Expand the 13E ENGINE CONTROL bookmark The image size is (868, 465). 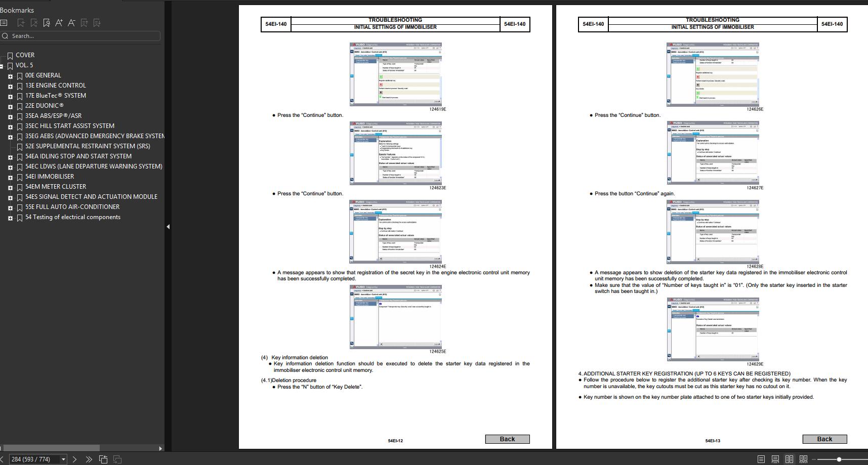(x=10, y=87)
